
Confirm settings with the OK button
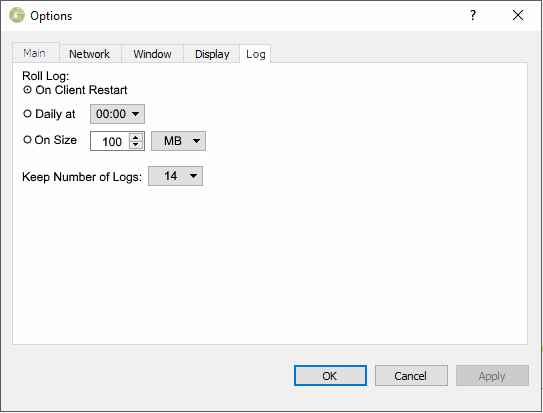(x=330, y=376)
